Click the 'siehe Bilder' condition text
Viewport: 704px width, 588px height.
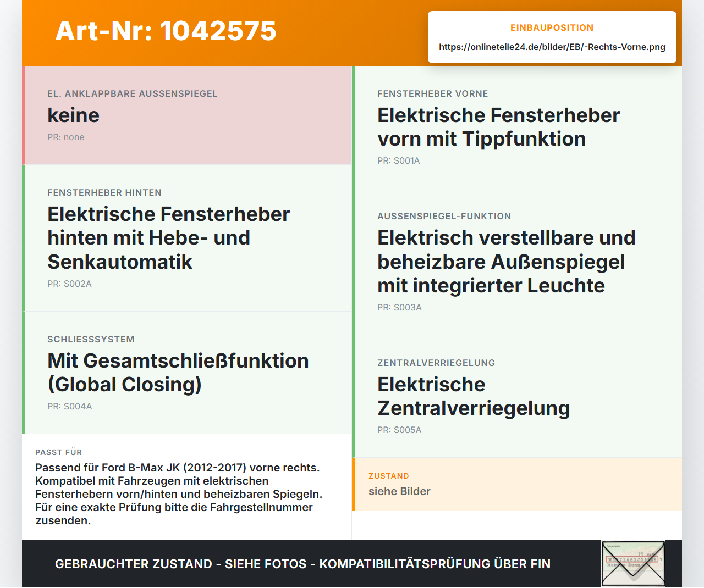399,492
